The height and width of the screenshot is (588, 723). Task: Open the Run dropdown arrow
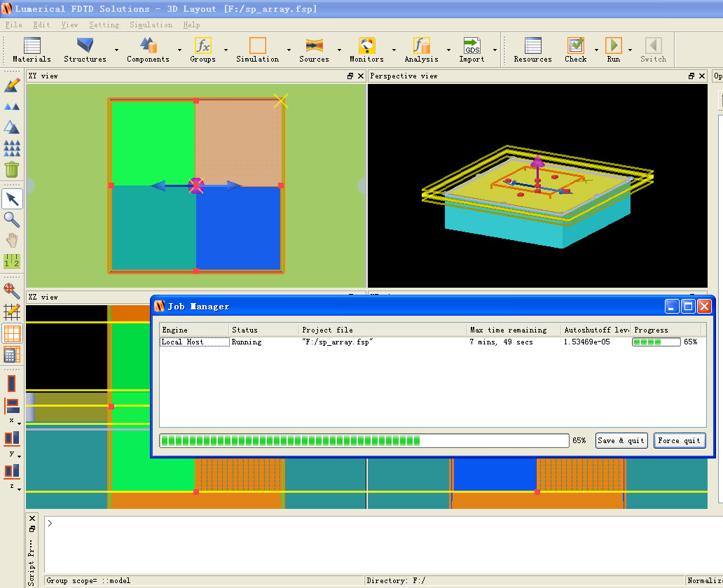631,50
